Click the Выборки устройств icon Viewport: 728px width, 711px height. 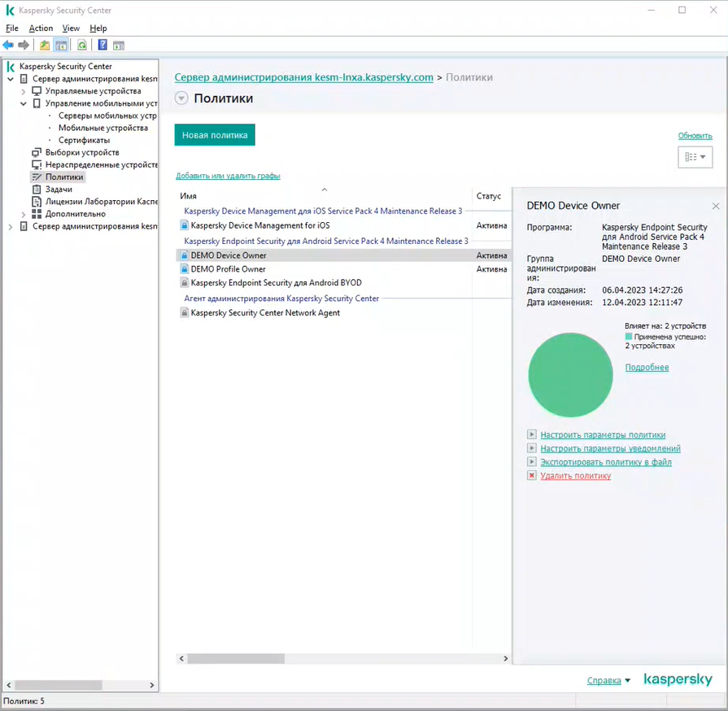[x=37, y=152]
